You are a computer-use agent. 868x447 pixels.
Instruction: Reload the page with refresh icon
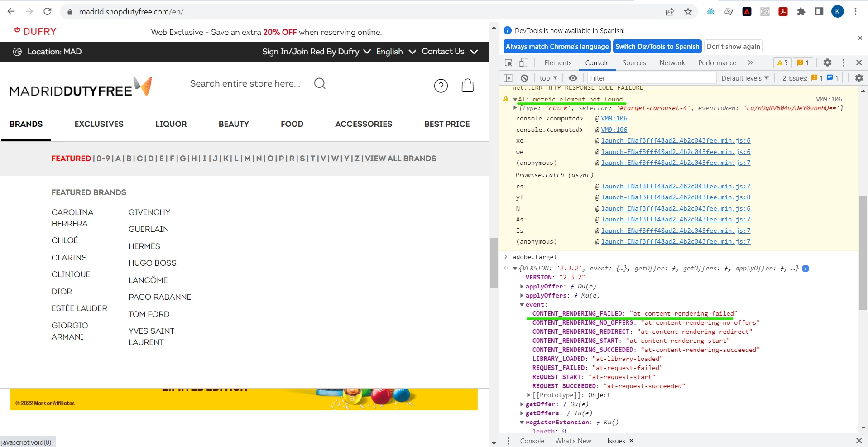[x=48, y=11]
